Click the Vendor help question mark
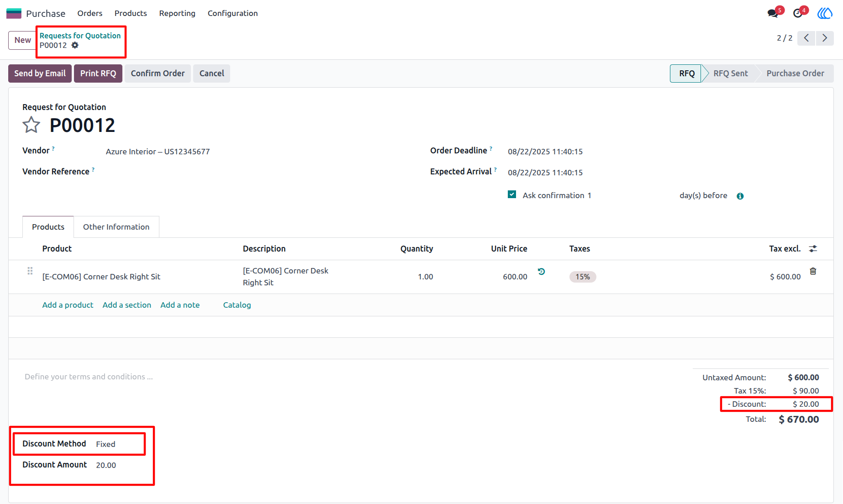The height and width of the screenshot is (504, 843). point(53,148)
